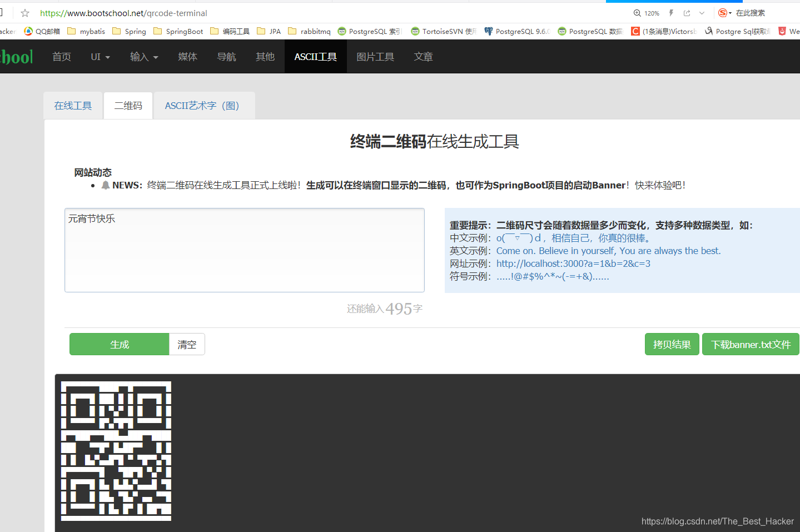Screen dimensions: 800x532
Task: Open the 其他 navigation item
Action: tap(265, 57)
